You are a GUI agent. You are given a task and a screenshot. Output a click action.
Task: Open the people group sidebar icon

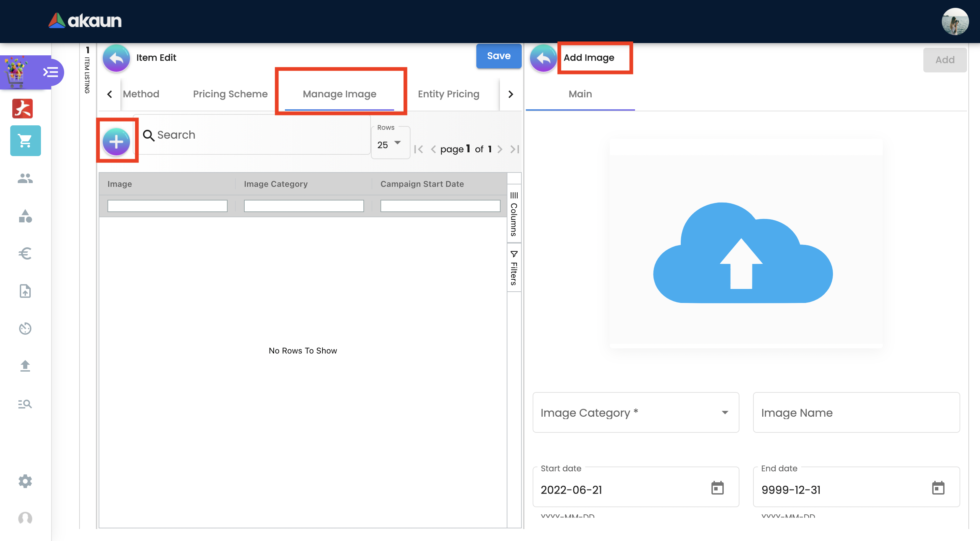pyautogui.click(x=25, y=178)
